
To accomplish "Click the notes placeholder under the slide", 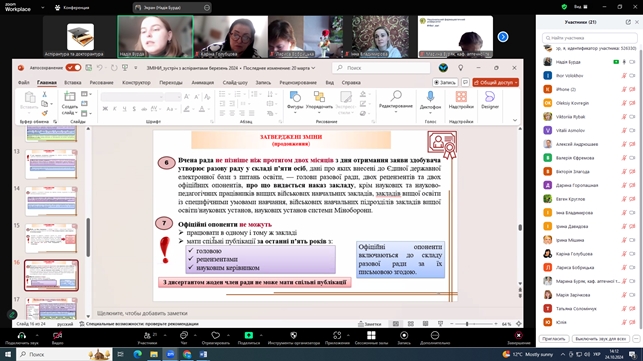I will coord(142,313).
